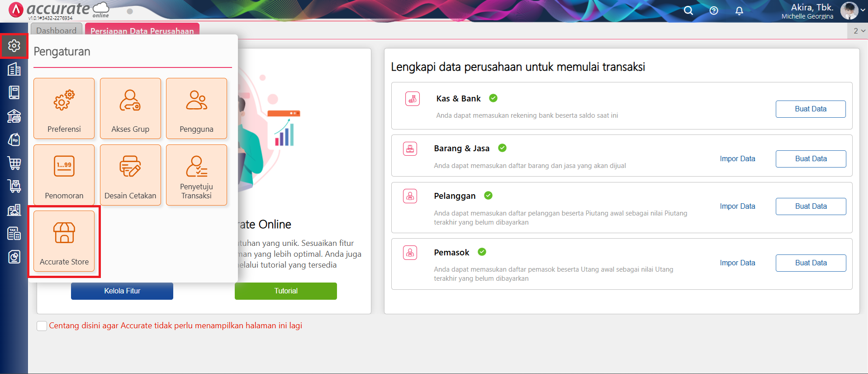Click the notification bell icon
This screenshot has height=374, width=868.
739,11
